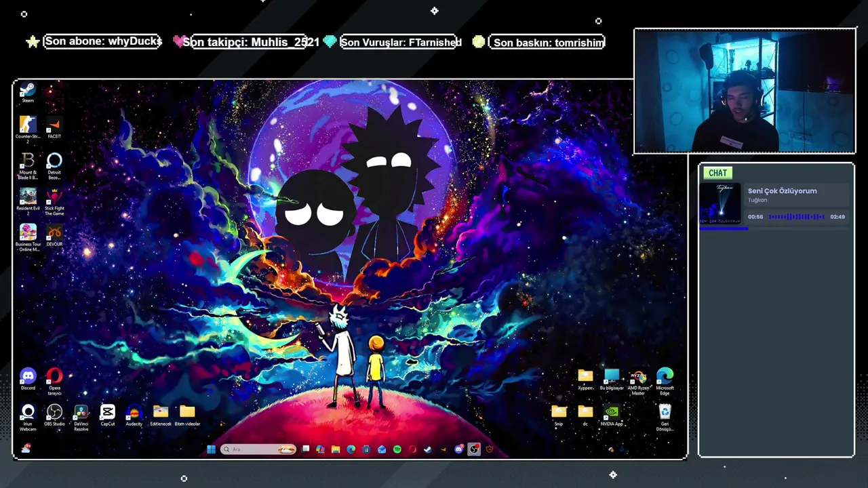
Task: Click the Son baskın: tomrishim label
Action: (x=549, y=42)
